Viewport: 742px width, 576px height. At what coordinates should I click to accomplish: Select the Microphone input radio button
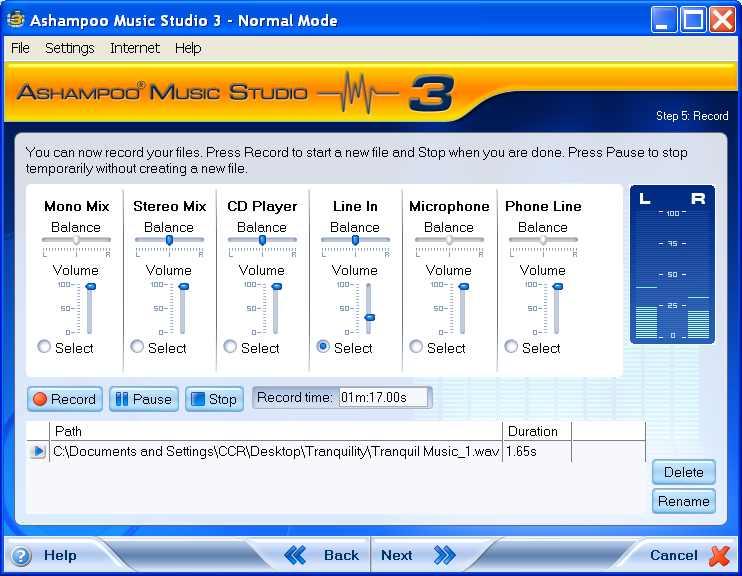pos(416,347)
